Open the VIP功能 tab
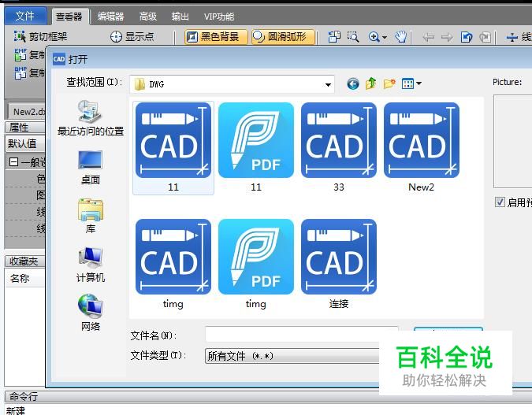Image resolution: width=532 pixels, height=415 pixels. click(x=219, y=17)
